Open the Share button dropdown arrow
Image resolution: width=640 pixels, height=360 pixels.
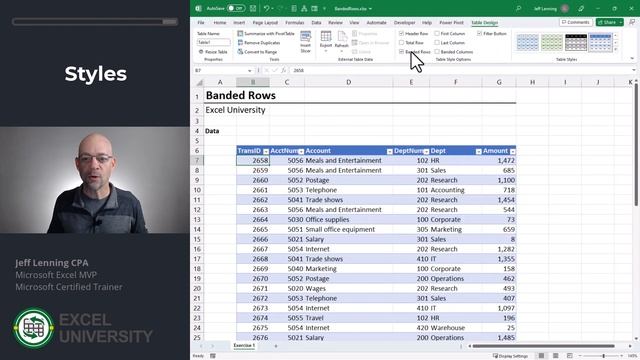click(x=621, y=22)
